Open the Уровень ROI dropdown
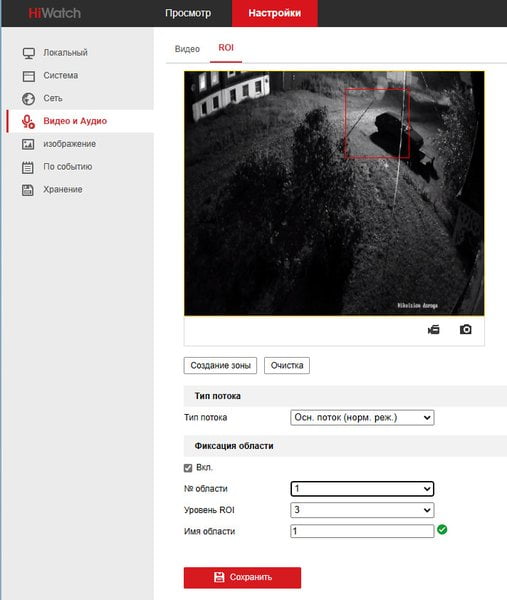Image resolution: width=507 pixels, height=600 pixels. (362, 510)
